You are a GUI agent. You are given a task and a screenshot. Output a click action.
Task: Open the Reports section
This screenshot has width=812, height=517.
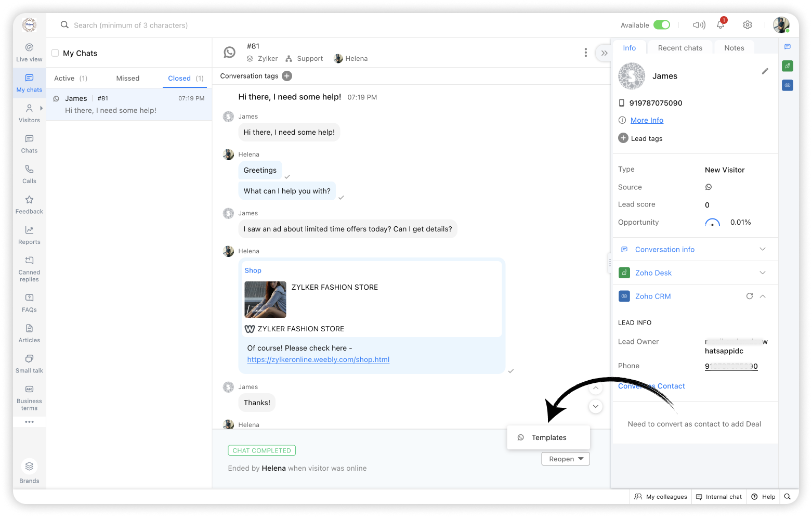click(x=29, y=235)
